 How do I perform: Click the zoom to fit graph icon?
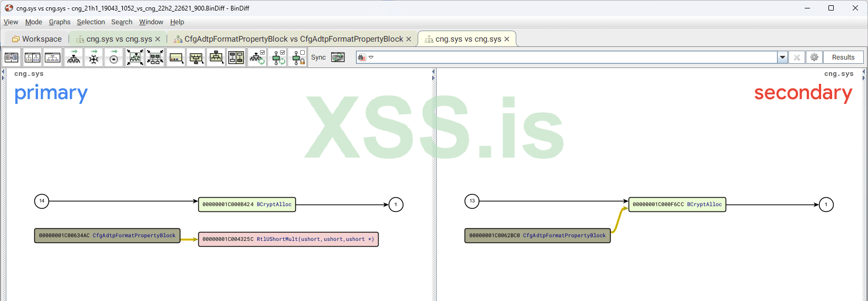coord(134,57)
